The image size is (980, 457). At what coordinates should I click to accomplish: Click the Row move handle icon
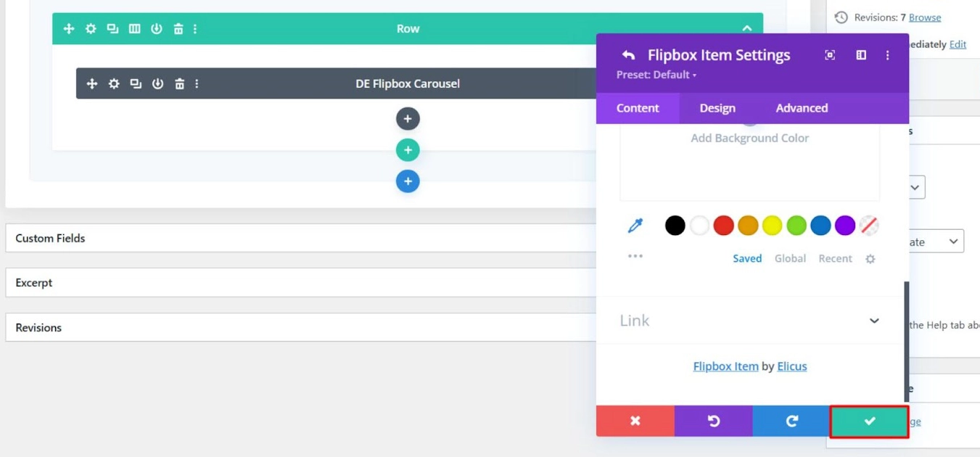[x=69, y=29]
